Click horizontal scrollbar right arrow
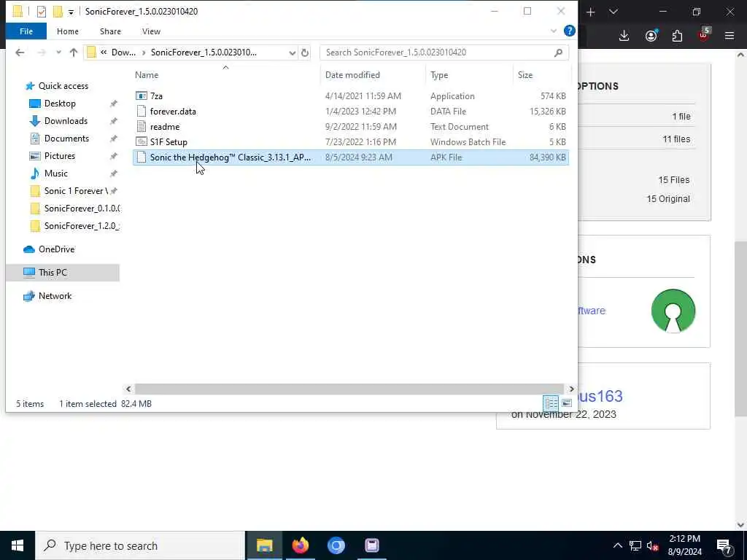The width and height of the screenshot is (747, 560). click(x=571, y=389)
